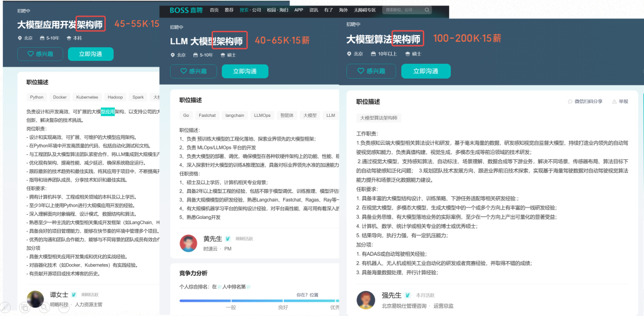
Task: Click the location pin icon beside 北京 in 大模型应用开发架构师 posting
Action: [19, 38]
